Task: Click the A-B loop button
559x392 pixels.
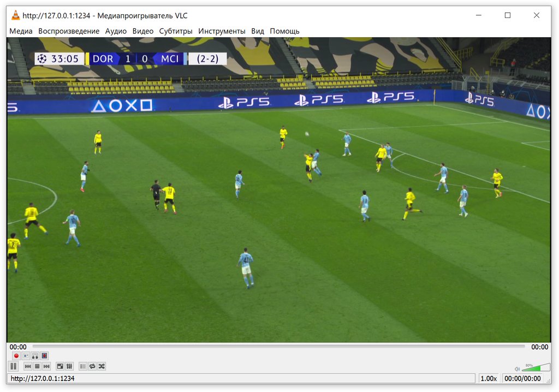Action: (x=35, y=355)
